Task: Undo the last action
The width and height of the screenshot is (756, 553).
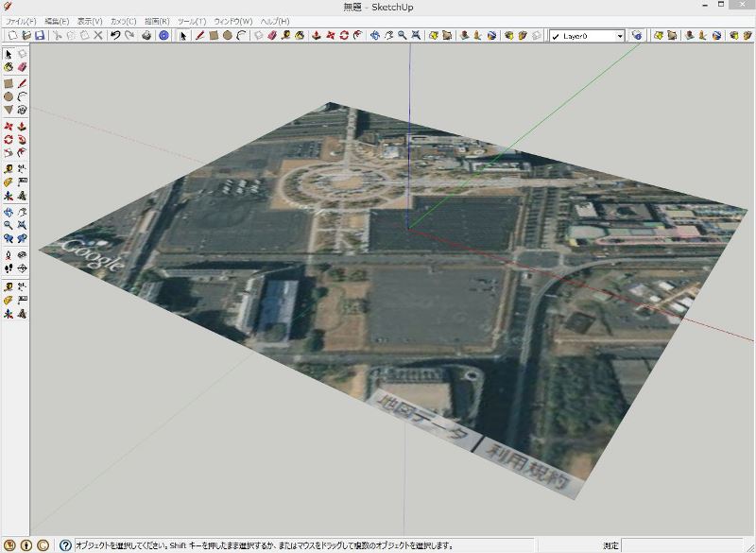Action: [115, 36]
